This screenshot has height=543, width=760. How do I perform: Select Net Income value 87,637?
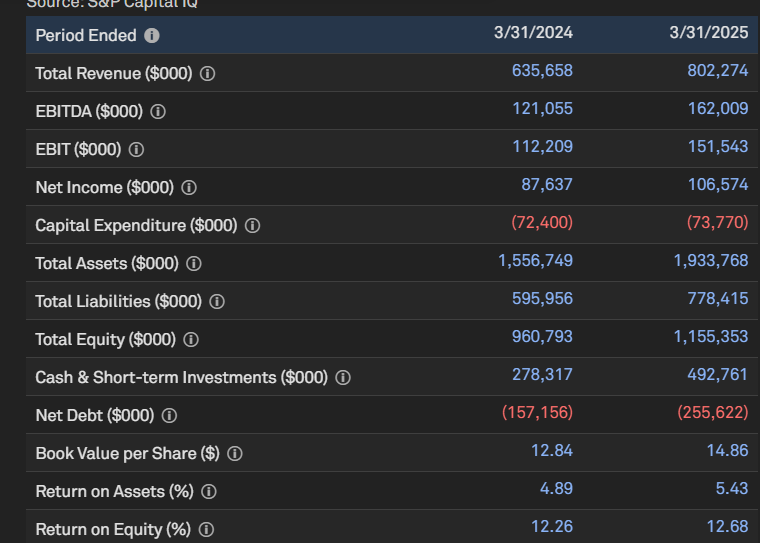tap(547, 185)
